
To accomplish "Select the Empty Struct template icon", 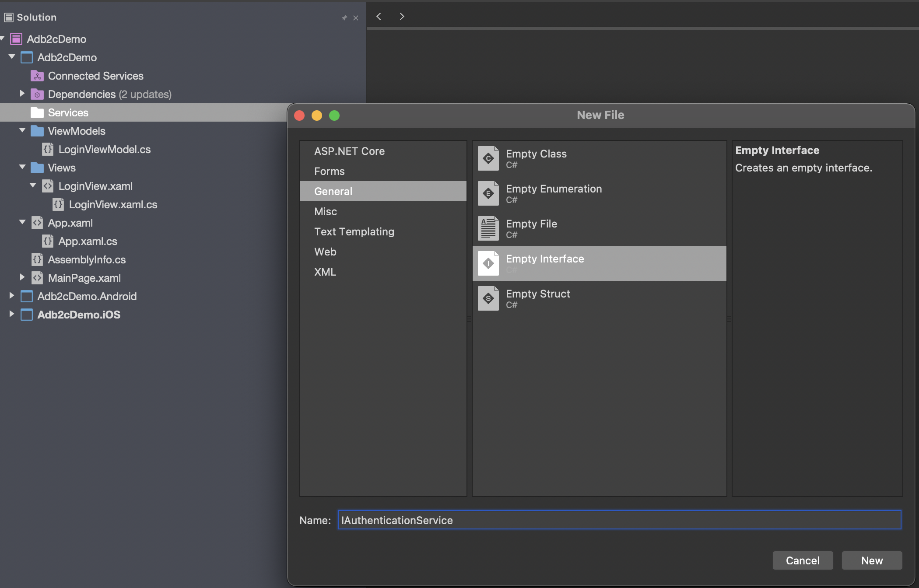I will 488,298.
